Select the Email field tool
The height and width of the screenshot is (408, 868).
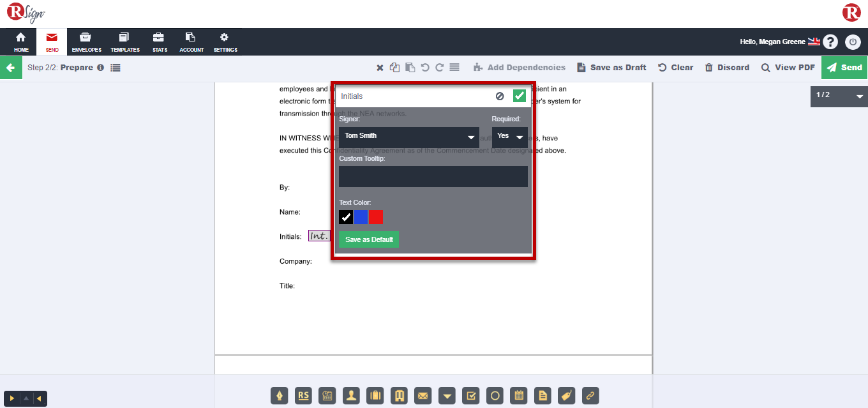pyautogui.click(x=423, y=396)
